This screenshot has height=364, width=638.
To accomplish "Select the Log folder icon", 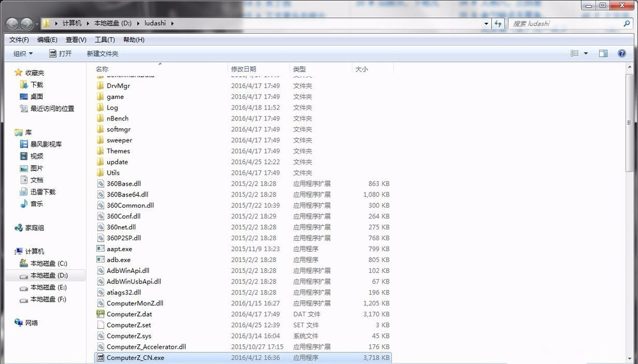I will (x=101, y=107).
